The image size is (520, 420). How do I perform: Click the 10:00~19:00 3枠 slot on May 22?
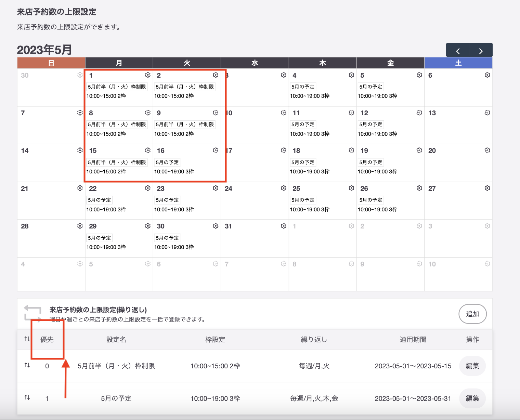click(106, 209)
